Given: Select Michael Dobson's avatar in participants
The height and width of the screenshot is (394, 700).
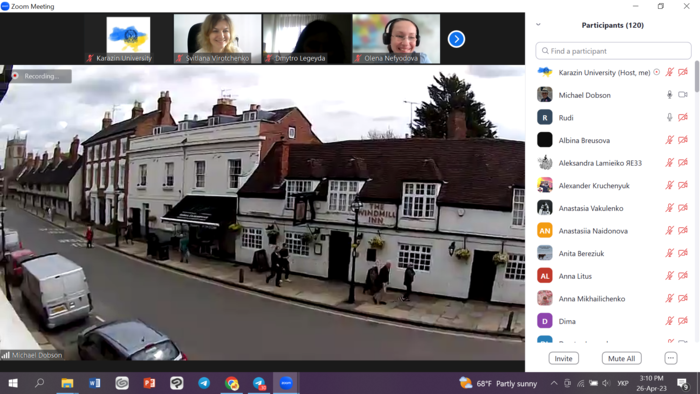Looking at the screenshot, I should pyautogui.click(x=545, y=95).
